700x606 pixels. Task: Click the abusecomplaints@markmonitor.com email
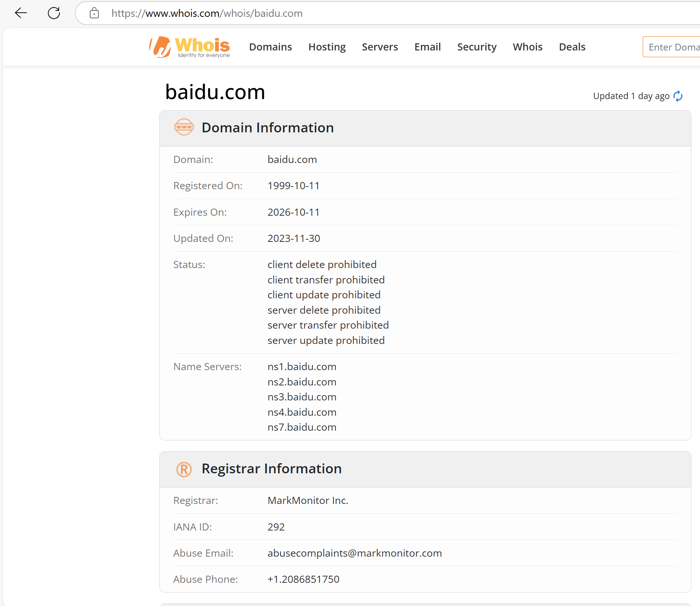pos(355,553)
